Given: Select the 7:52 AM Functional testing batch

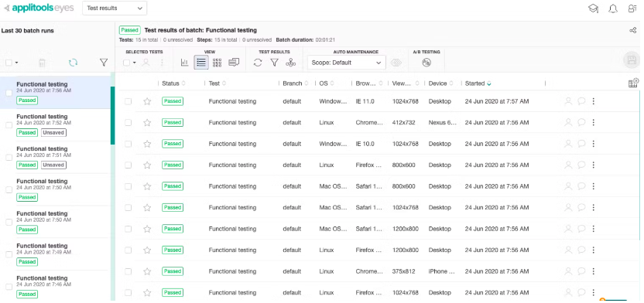Looking at the screenshot, I should pyautogui.click(x=56, y=125).
